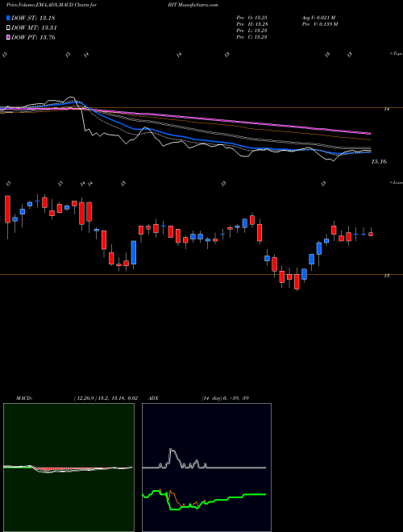Click the tall blue candlestick after the first dip
403x532 pixels.
pyautogui.click(x=134, y=252)
